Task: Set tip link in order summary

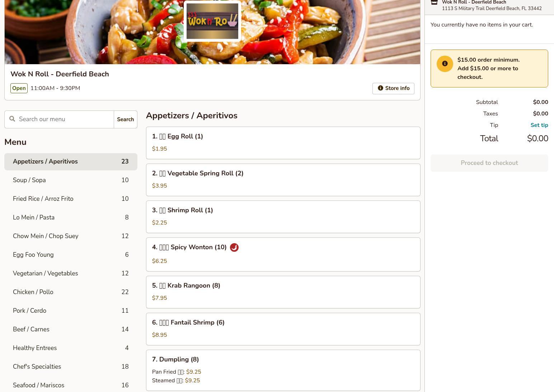Action: 539,125
